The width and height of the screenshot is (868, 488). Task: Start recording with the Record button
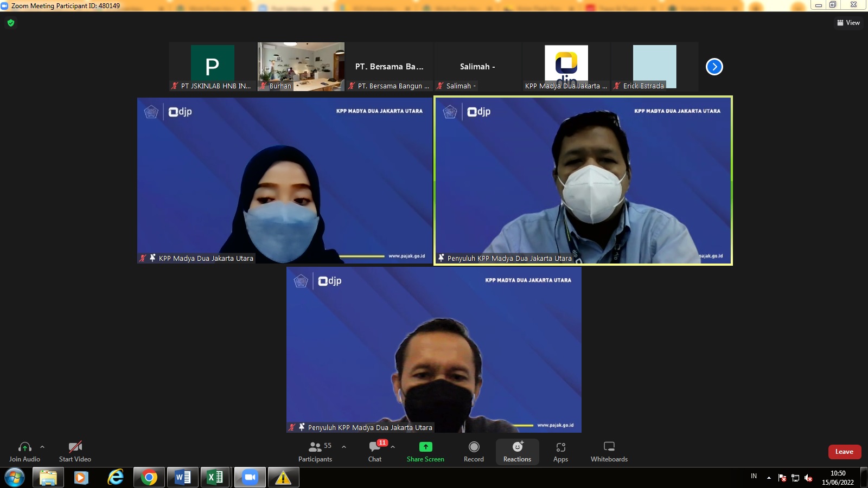tap(474, 451)
